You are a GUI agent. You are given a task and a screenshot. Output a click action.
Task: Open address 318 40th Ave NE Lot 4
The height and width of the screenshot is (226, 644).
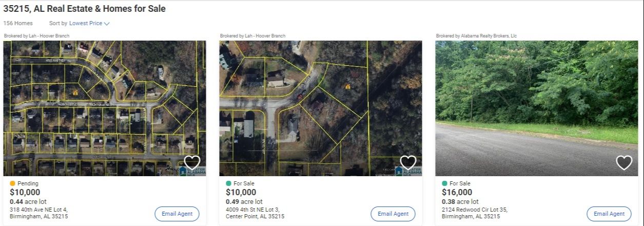click(39, 213)
